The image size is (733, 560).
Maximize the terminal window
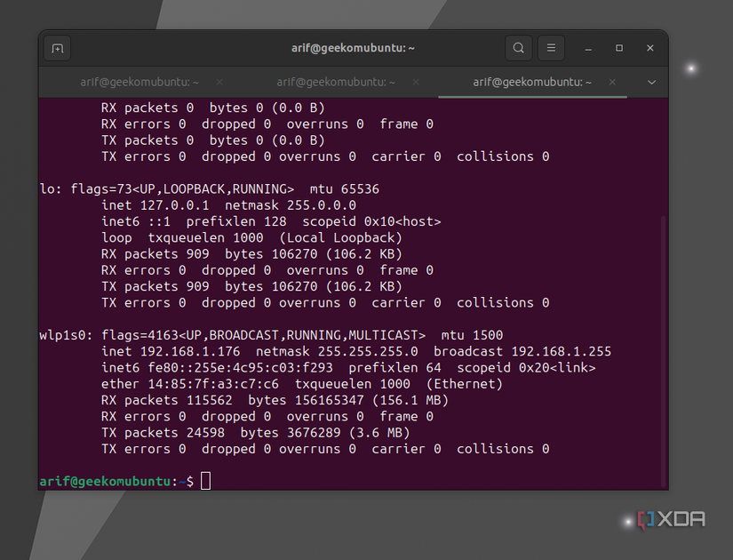619,48
